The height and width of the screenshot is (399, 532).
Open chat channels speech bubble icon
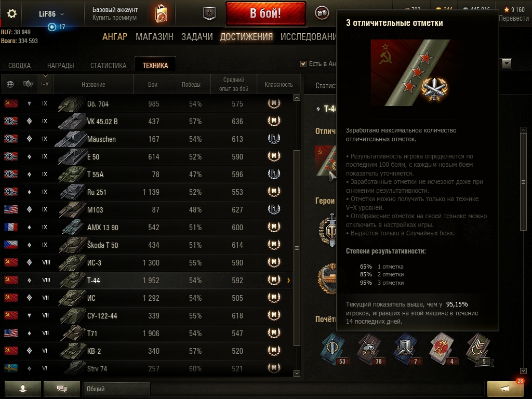click(62, 389)
